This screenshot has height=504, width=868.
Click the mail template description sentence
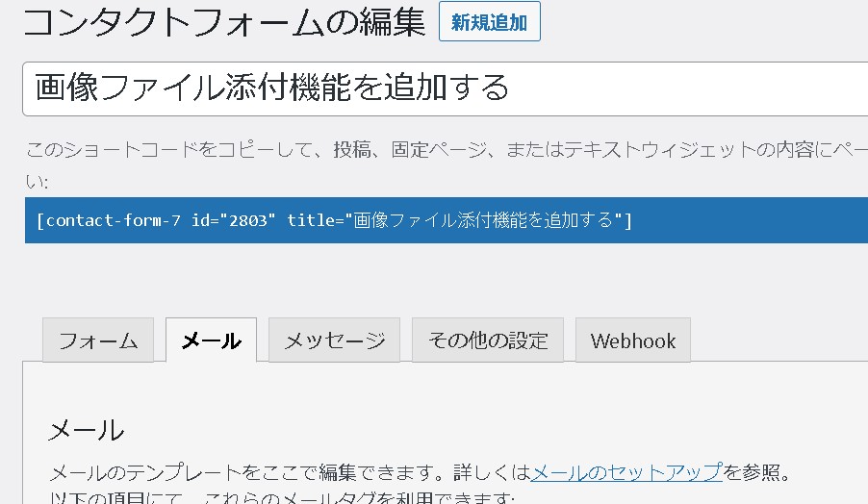point(289,472)
